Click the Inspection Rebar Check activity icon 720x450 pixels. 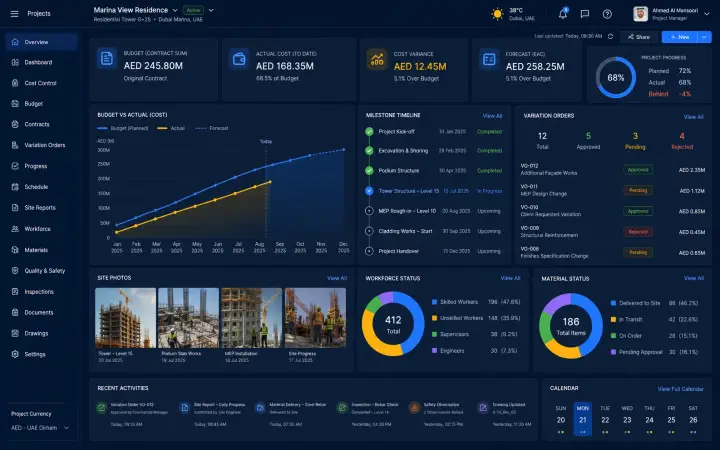tap(342, 408)
